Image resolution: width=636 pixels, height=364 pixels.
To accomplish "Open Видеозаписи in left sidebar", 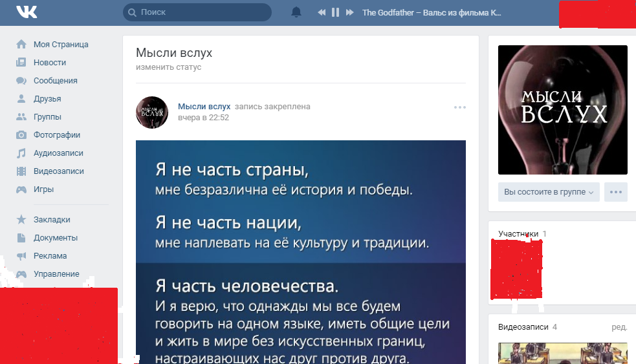I will [x=58, y=171].
